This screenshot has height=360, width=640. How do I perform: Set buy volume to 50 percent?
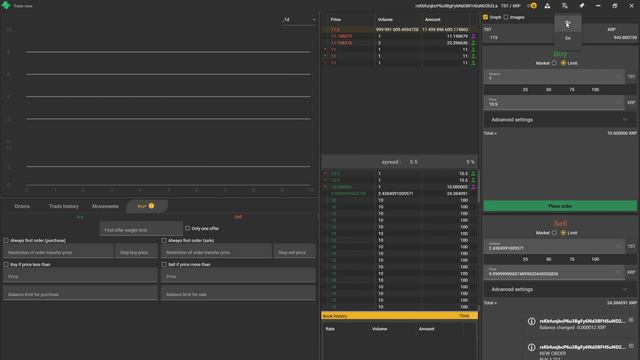tap(549, 89)
